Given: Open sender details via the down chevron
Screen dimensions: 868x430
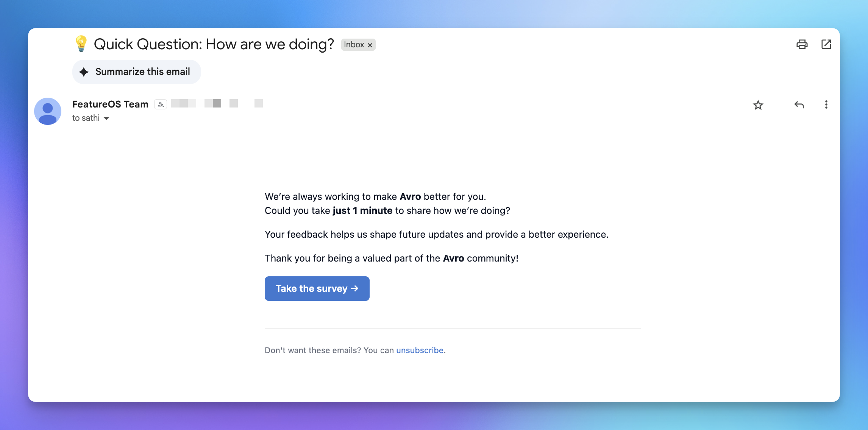Looking at the screenshot, I should [x=106, y=118].
